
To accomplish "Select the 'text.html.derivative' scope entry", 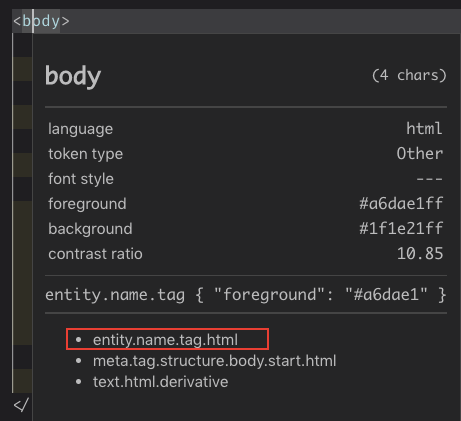I will click(x=160, y=382).
